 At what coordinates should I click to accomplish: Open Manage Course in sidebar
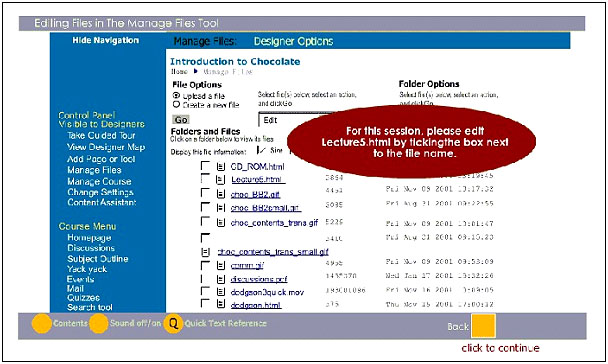coord(99,181)
